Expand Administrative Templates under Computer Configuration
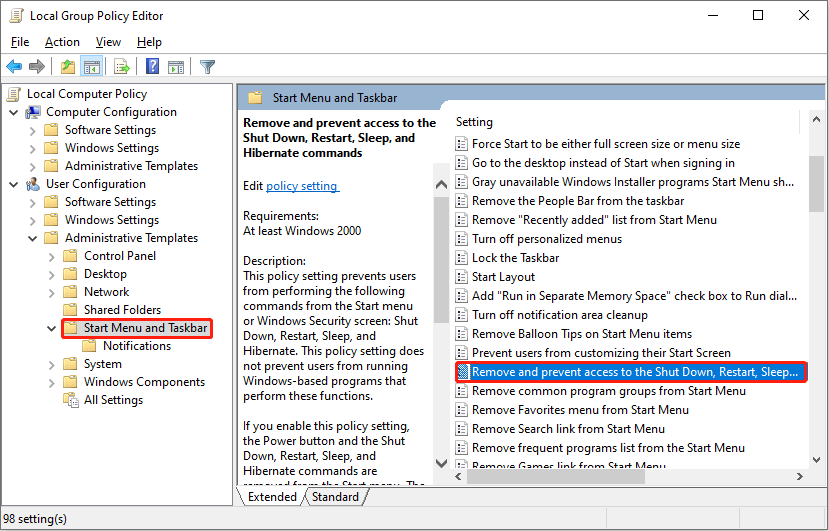829x531 pixels. coord(33,166)
